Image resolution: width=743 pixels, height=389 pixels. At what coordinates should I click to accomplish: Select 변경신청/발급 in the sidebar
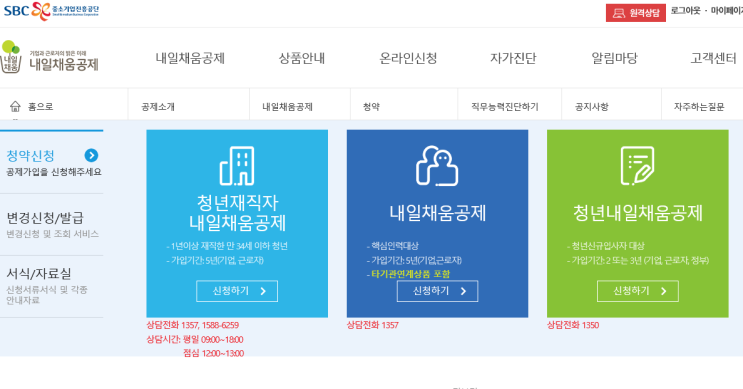click(45, 217)
